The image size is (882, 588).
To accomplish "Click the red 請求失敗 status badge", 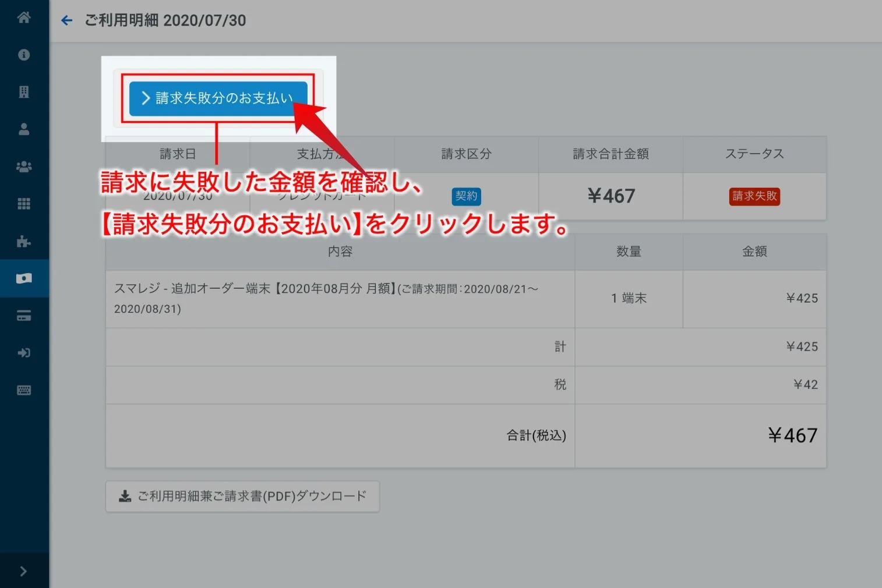I will coord(754,196).
